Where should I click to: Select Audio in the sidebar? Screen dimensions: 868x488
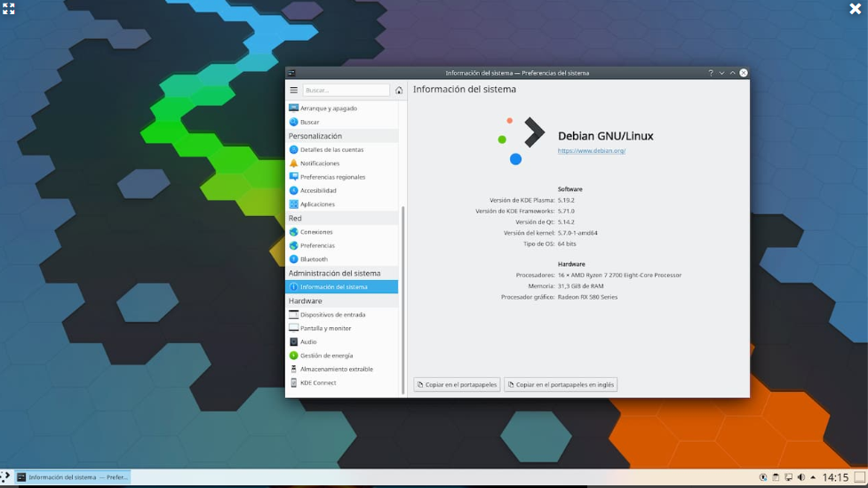click(341, 341)
